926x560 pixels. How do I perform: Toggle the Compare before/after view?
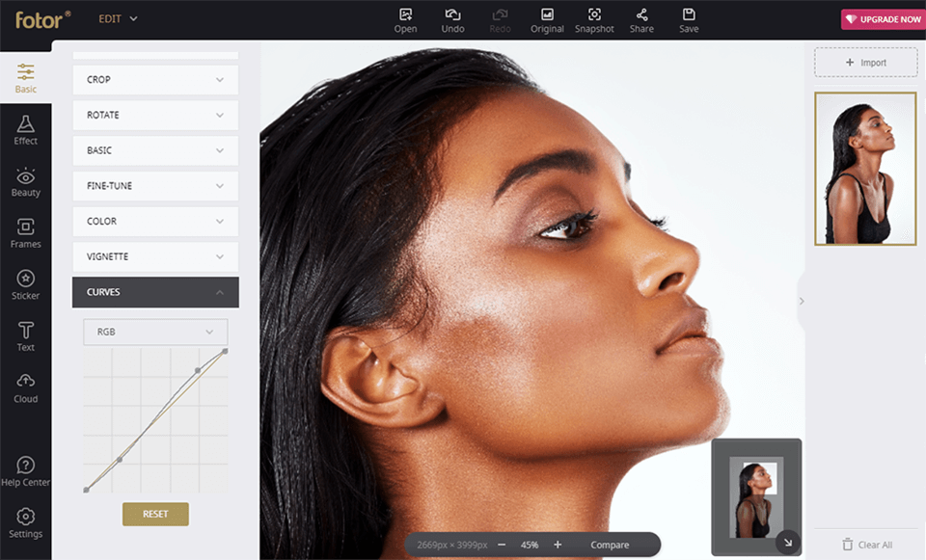click(x=610, y=545)
